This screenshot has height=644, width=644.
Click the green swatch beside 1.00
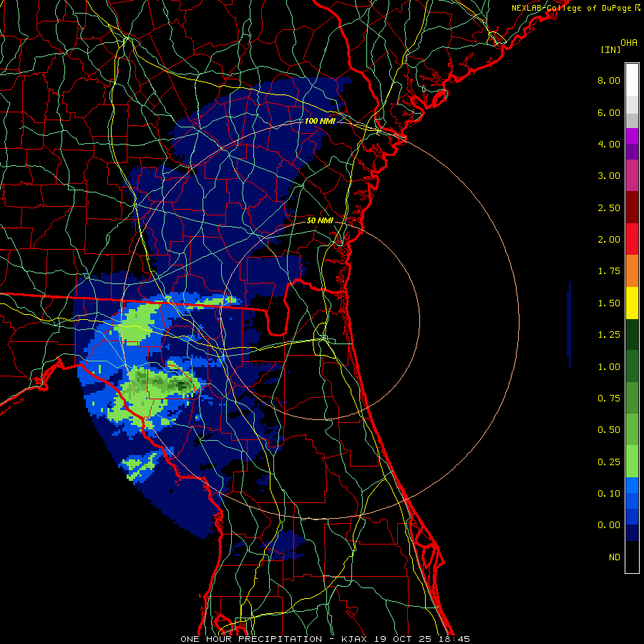632,366
